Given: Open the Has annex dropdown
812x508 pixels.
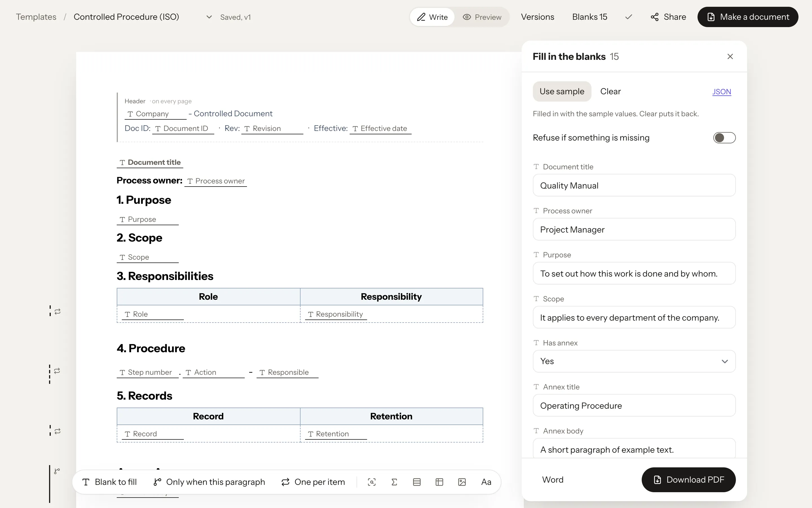Looking at the screenshot, I should [x=634, y=361].
